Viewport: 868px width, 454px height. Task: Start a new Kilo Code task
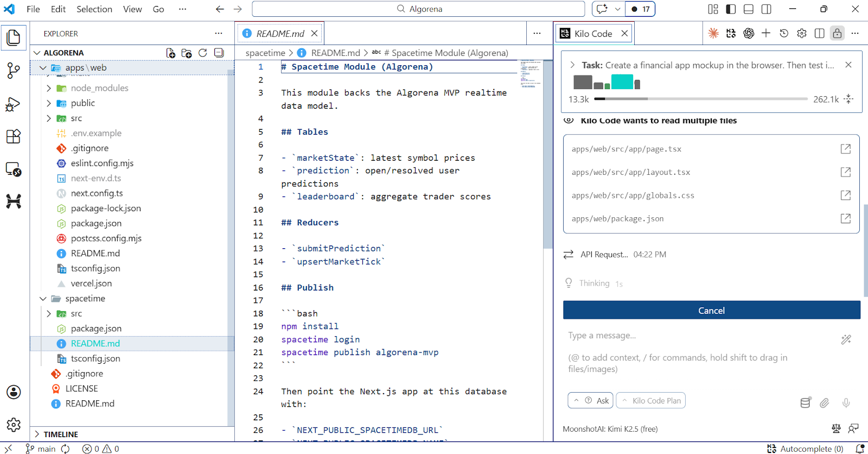[765, 34]
